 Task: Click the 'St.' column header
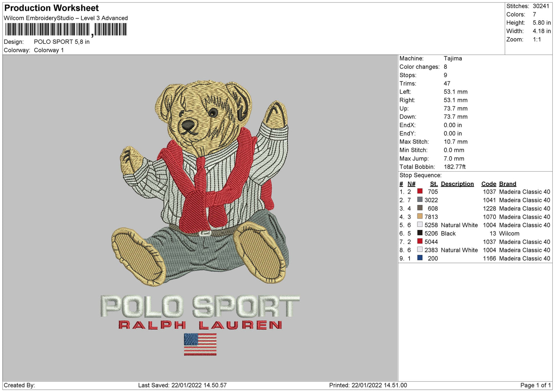(x=434, y=184)
